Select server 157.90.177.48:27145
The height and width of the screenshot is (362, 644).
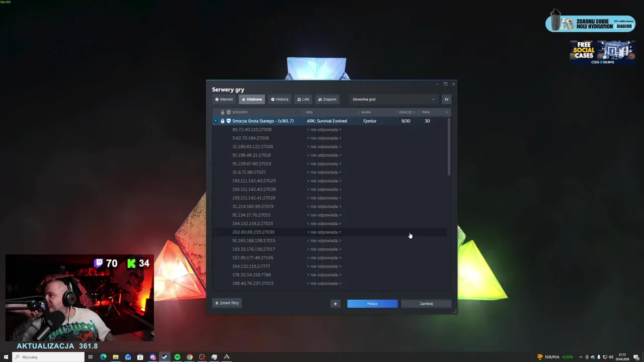(330, 257)
